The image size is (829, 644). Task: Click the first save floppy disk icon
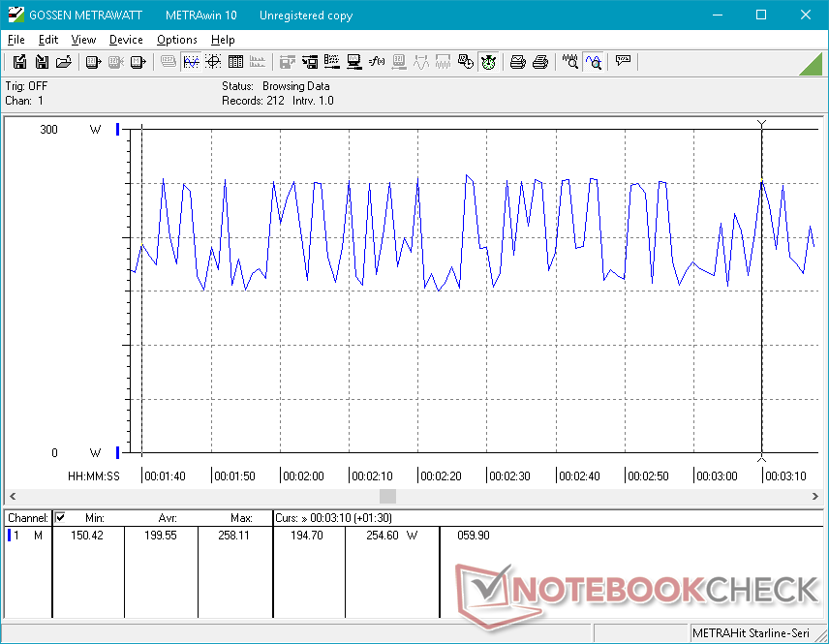point(19,62)
